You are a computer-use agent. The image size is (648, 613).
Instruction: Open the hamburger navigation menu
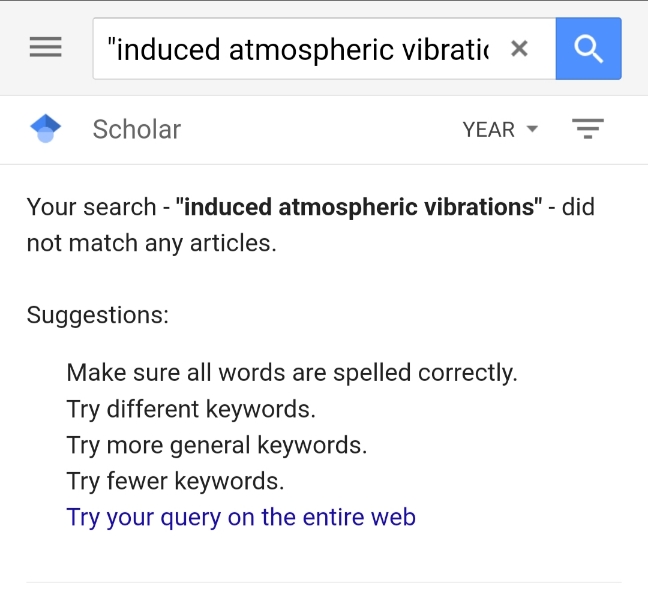pos(46,48)
